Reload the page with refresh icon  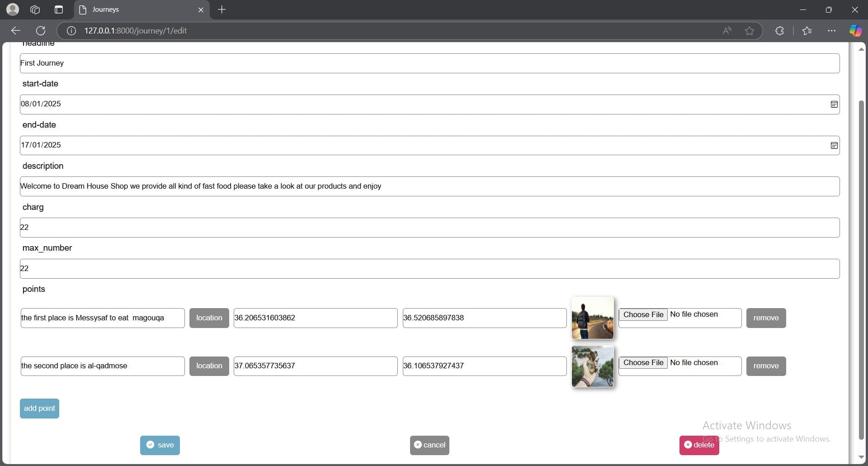[x=41, y=31]
